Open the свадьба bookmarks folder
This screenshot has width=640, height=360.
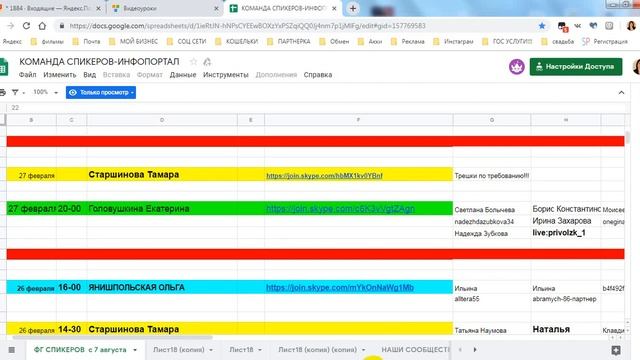(x=557, y=41)
